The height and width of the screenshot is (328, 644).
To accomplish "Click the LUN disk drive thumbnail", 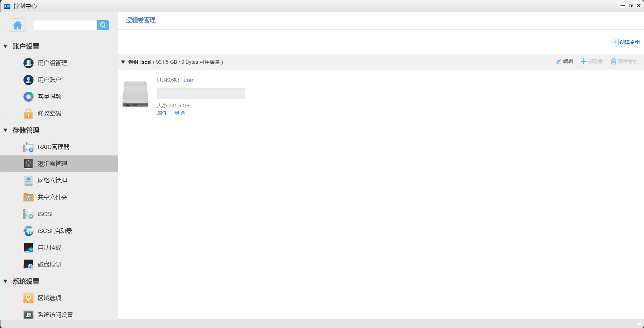I will click(135, 94).
